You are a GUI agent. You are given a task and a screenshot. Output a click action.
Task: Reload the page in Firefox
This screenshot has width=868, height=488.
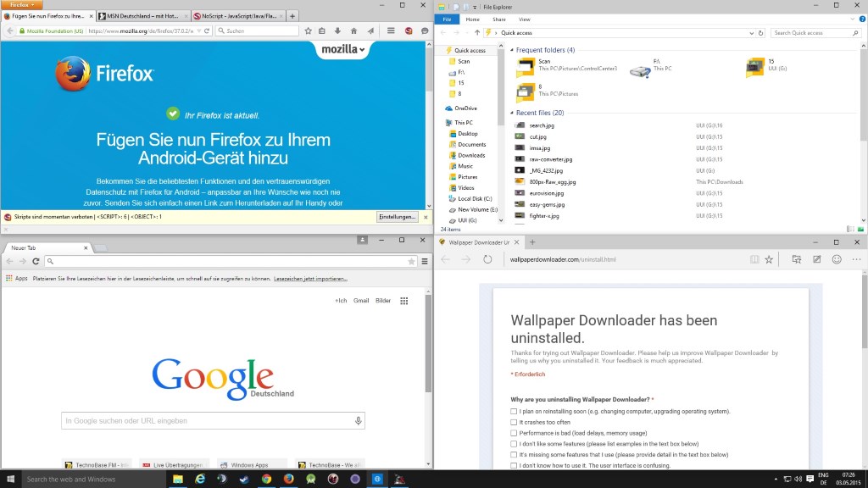207,31
